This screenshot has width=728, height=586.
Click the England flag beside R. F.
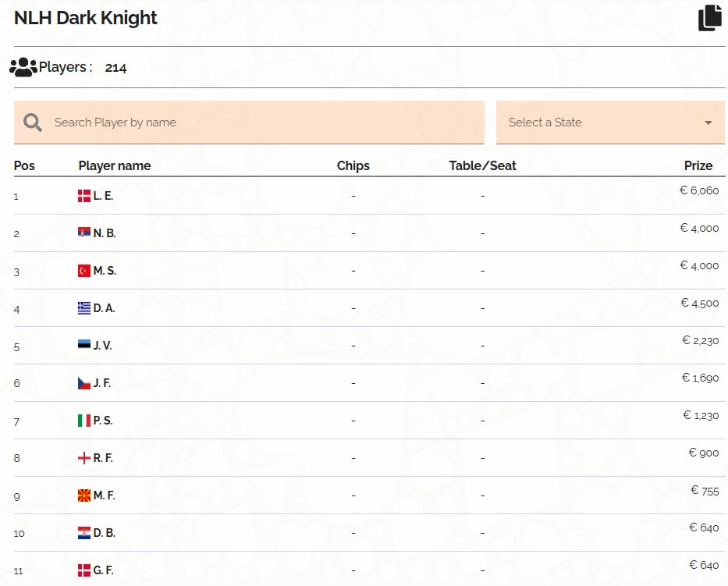[x=84, y=458]
